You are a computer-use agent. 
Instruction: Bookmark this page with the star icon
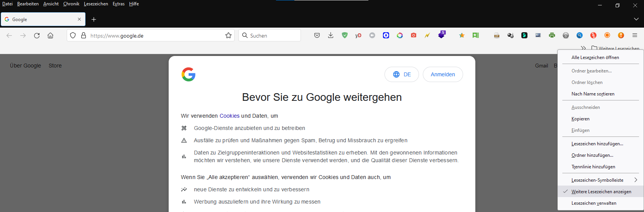coord(228,35)
